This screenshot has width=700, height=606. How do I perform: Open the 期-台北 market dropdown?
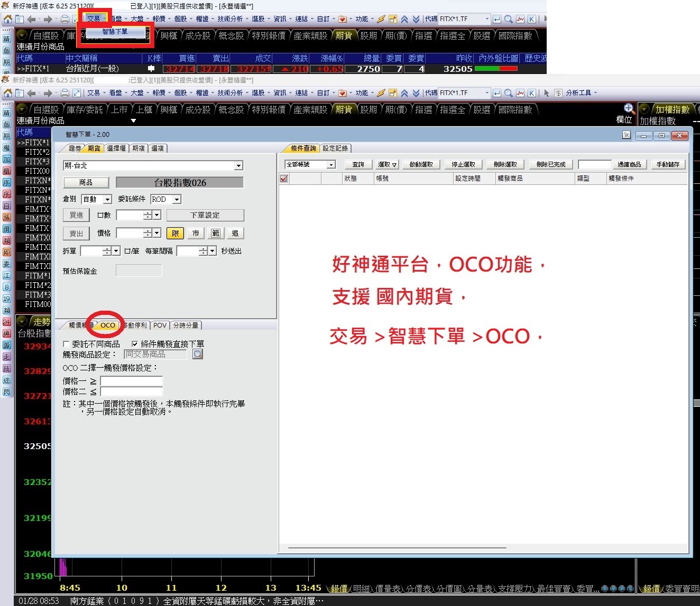point(239,165)
